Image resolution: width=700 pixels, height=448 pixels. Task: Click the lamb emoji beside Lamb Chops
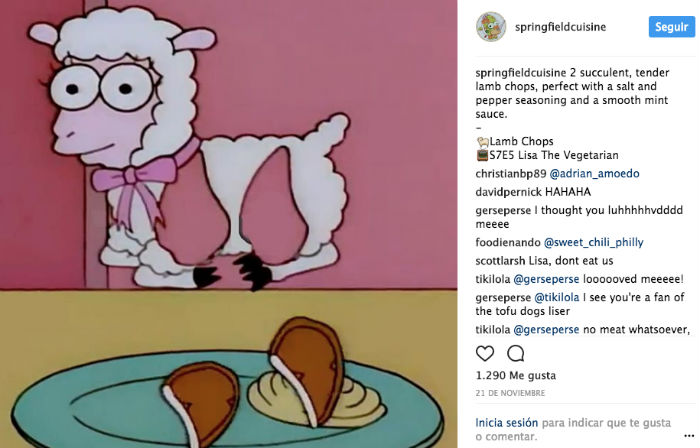(483, 142)
